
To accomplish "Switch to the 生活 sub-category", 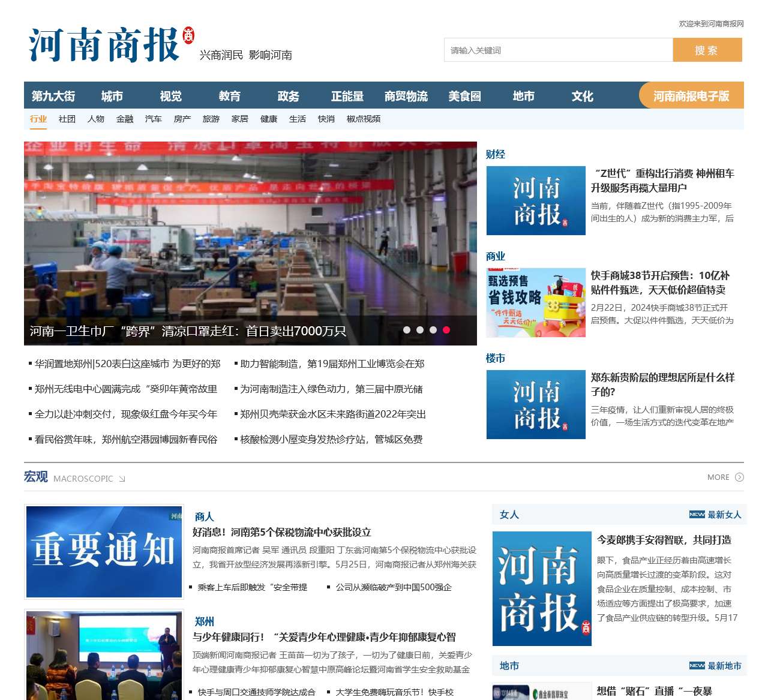I will [298, 119].
